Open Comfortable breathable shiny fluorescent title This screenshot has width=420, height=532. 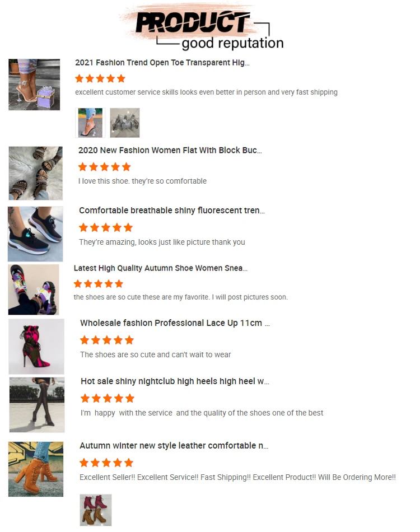click(x=172, y=211)
